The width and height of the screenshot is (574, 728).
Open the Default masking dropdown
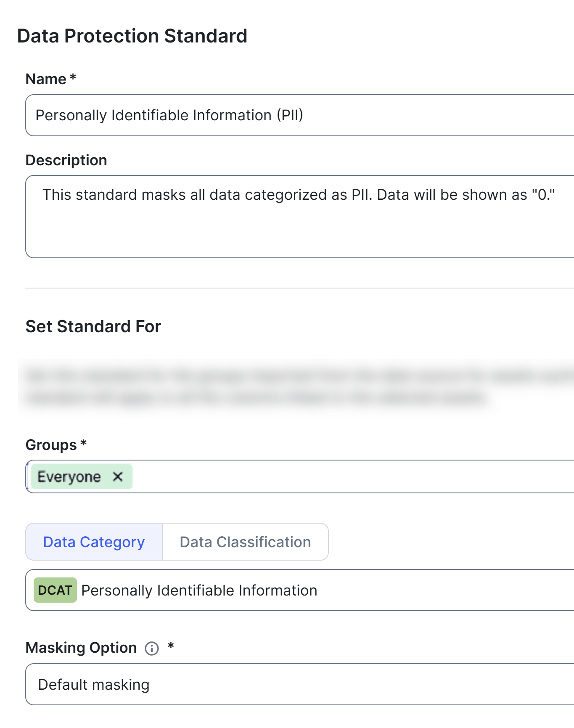294,684
